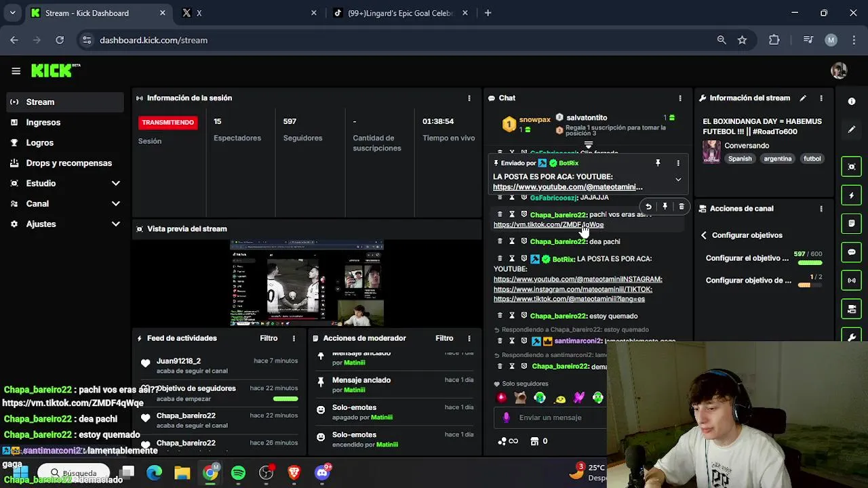Switch to Lingard's Epic Goal TikTok tab
This screenshot has height=488, width=868.
[400, 13]
